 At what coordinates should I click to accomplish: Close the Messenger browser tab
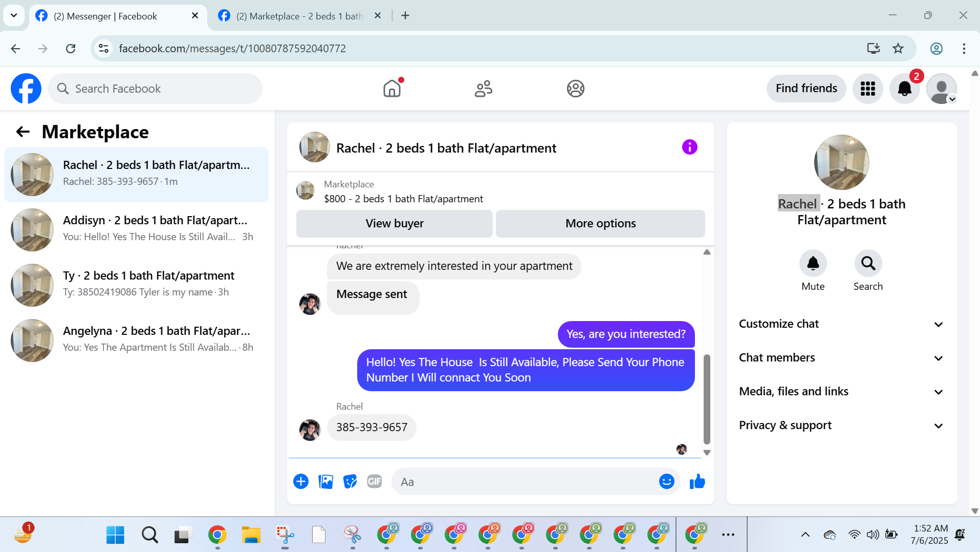pos(195,16)
